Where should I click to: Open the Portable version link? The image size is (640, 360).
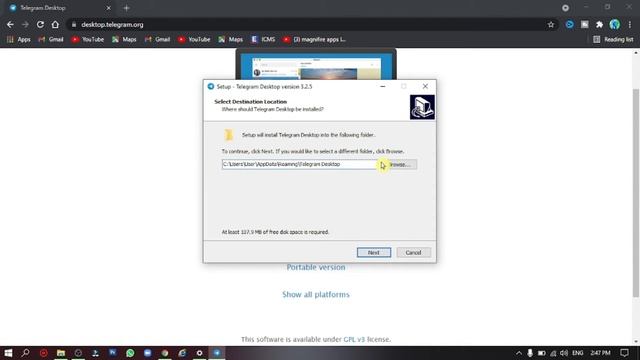pos(316,267)
